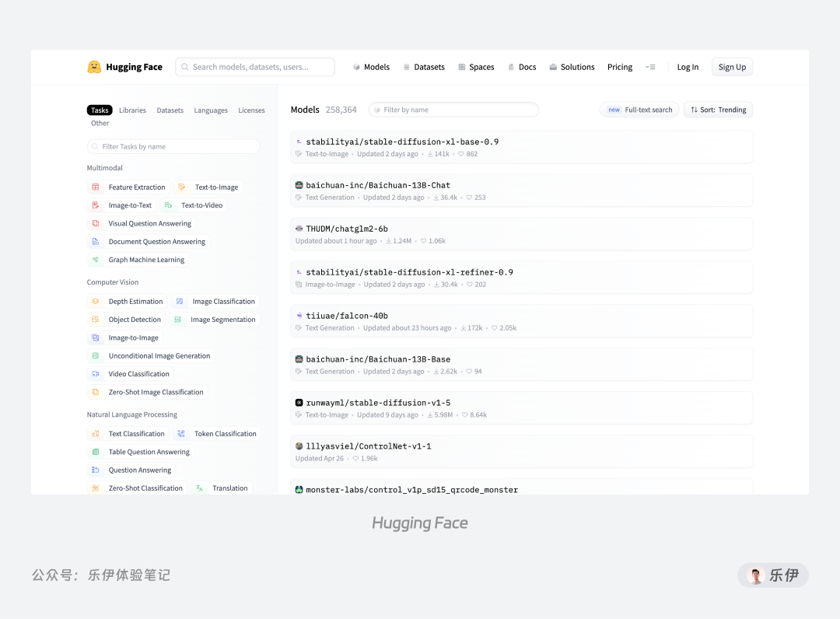This screenshot has width=840, height=619.
Task: Click the runwayml model avatar icon
Action: click(299, 403)
